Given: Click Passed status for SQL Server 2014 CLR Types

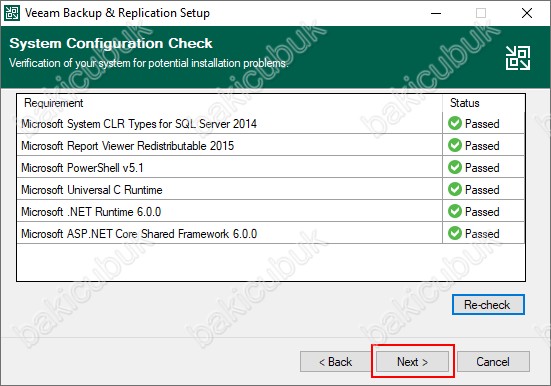Looking at the screenshot, I should coord(482,124).
